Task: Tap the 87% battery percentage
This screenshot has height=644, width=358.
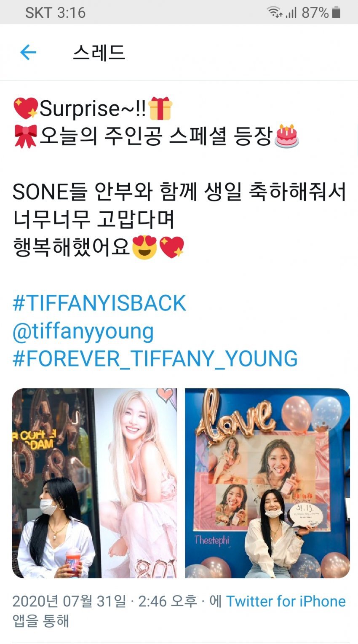Action: tap(315, 13)
